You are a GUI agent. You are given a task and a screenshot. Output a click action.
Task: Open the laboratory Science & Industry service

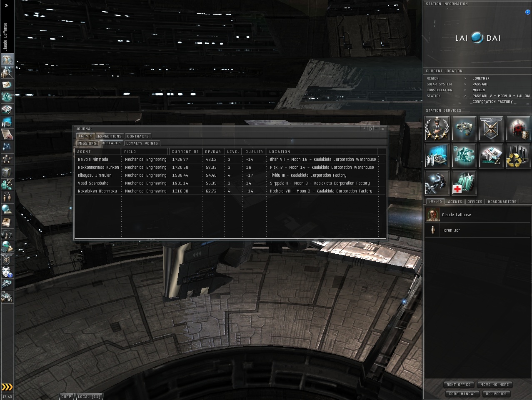click(437, 155)
